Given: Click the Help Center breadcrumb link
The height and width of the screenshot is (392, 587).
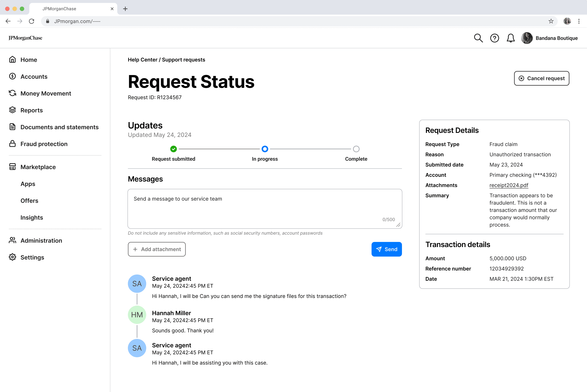Looking at the screenshot, I should (x=142, y=59).
